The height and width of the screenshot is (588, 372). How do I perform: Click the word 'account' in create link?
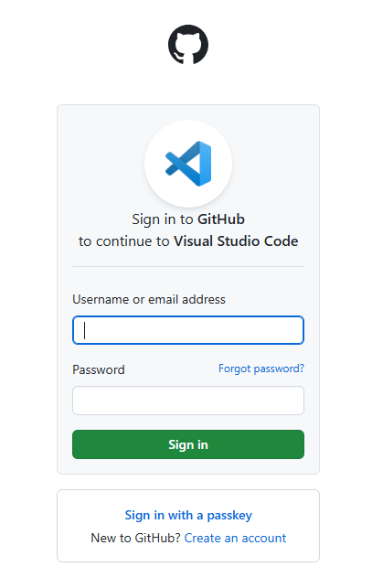coord(264,538)
